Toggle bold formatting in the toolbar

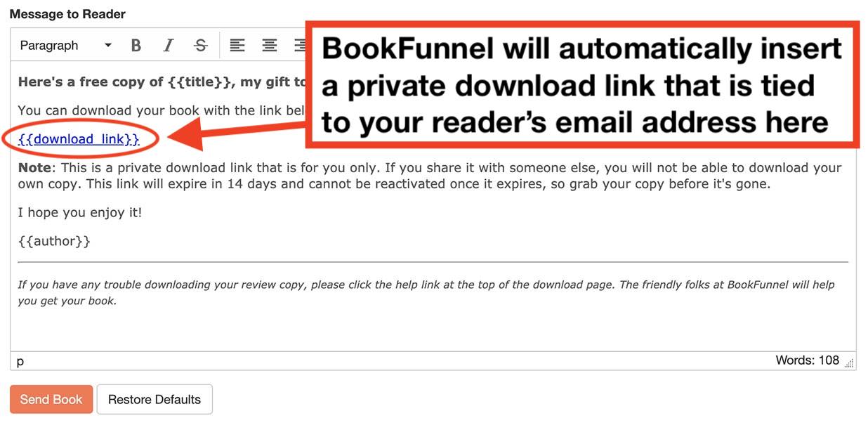coord(136,44)
